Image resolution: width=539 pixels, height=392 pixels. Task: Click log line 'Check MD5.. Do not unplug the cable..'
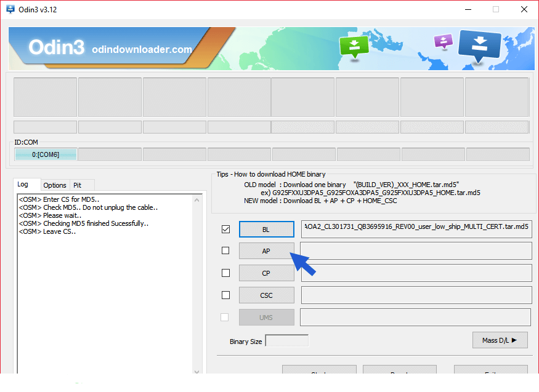pyautogui.click(x=88, y=207)
